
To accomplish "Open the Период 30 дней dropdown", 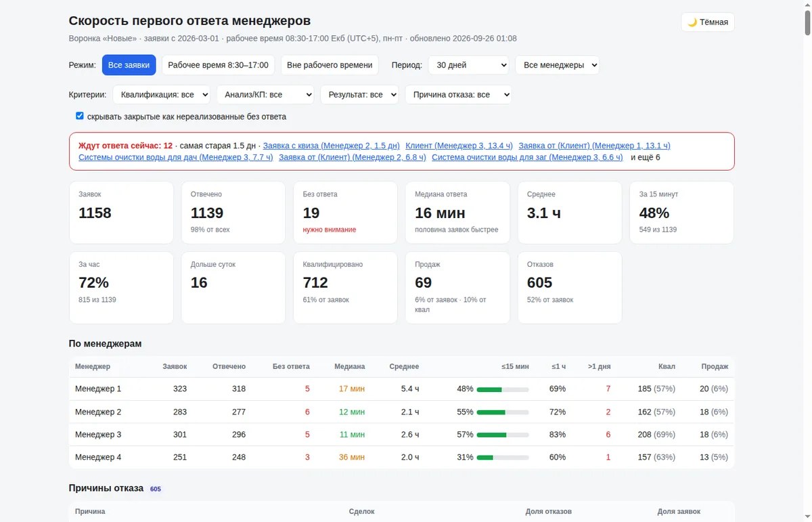I will (468, 65).
